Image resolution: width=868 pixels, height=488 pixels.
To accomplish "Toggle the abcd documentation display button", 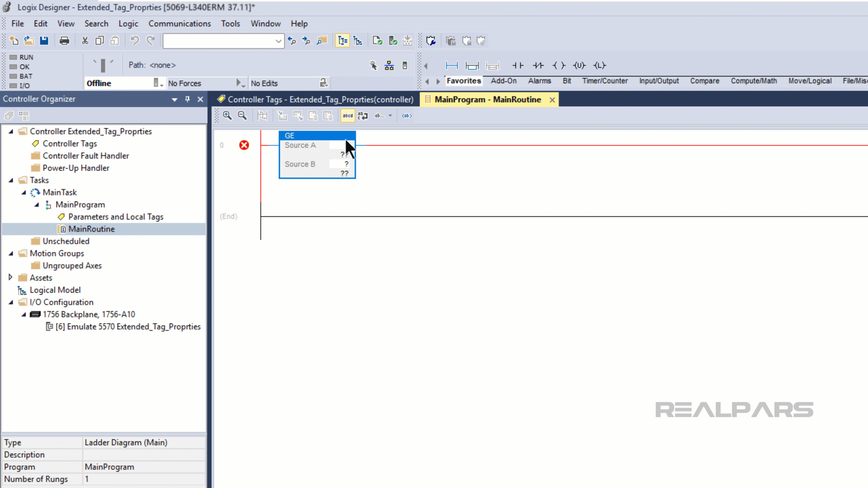I will 348,116.
